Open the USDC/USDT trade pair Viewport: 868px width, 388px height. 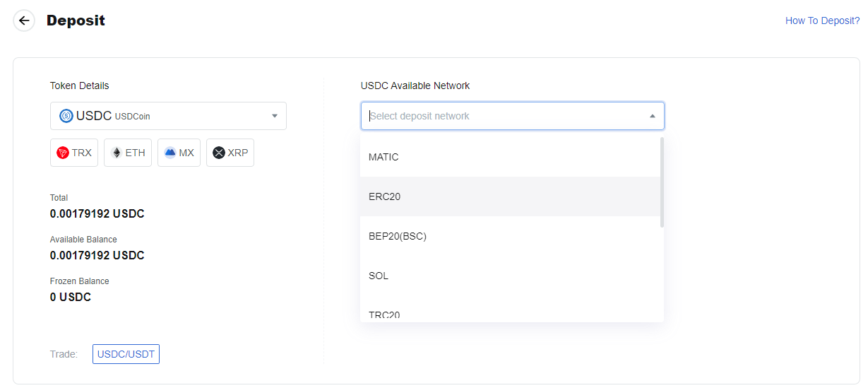(126, 354)
